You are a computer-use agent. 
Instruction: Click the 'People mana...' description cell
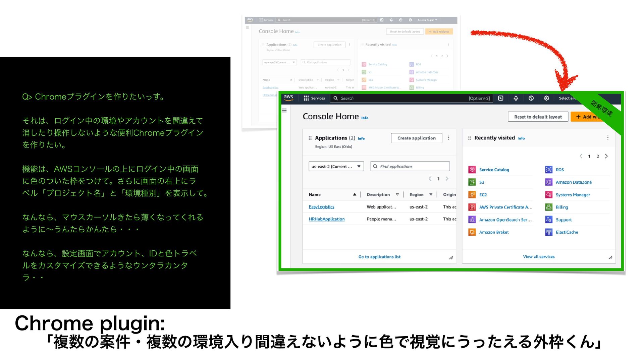click(x=381, y=219)
